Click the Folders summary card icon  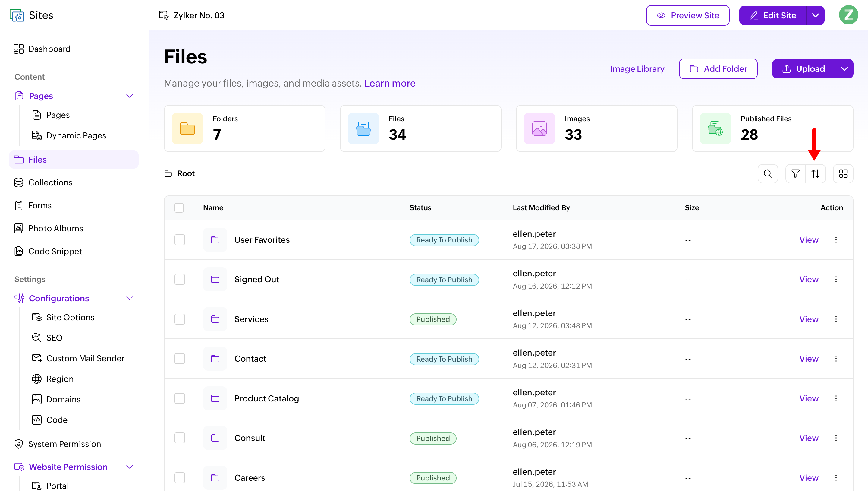coord(187,128)
